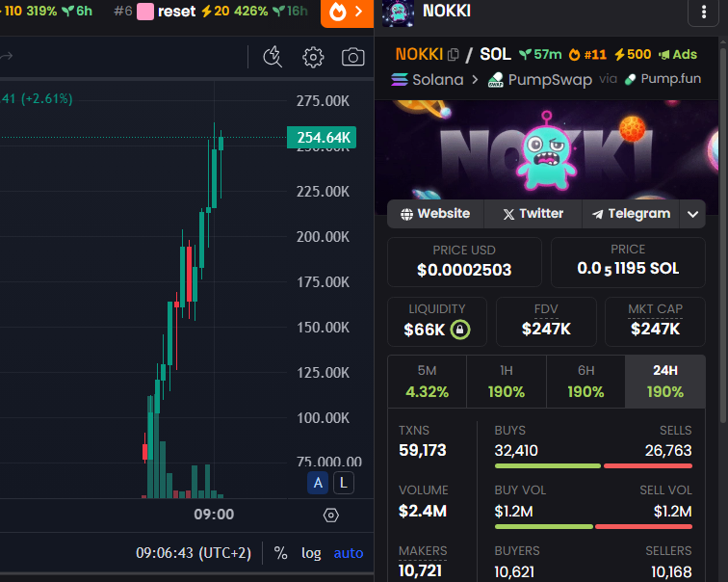Select the 5M timeframe tab

point(428,382)
